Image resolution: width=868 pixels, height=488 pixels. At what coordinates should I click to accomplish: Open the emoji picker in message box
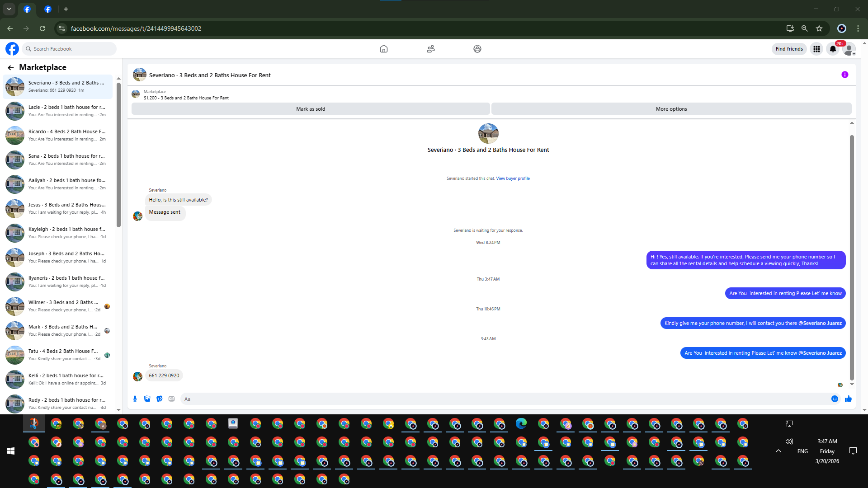[835, 399]
